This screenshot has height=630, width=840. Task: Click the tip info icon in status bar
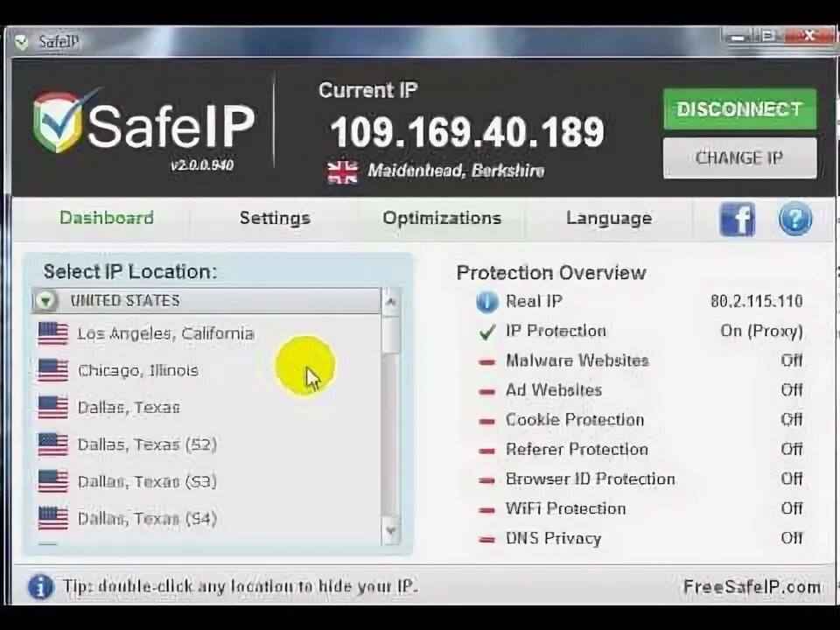tap(41, 586)
